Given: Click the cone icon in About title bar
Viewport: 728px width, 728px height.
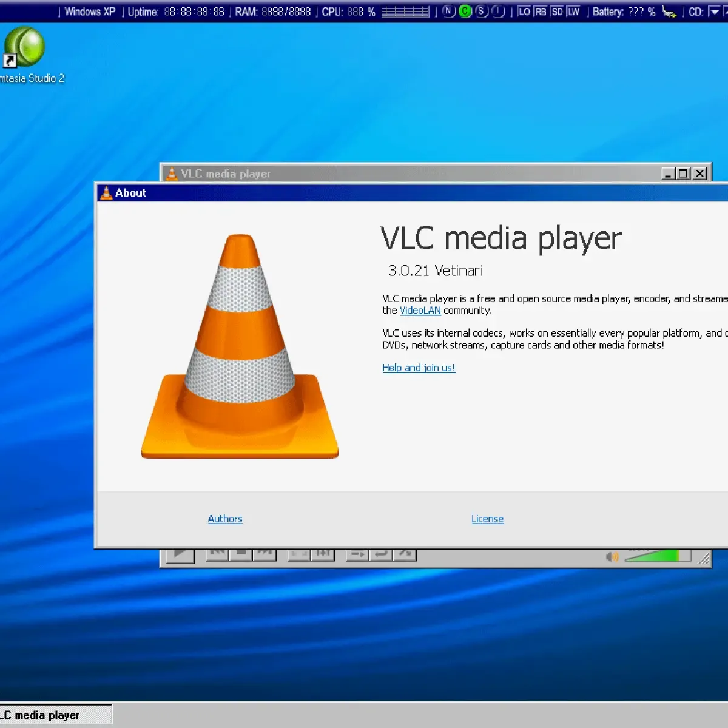Looking at the screenshot, I should pyautogui.click(x=106, y=193).
